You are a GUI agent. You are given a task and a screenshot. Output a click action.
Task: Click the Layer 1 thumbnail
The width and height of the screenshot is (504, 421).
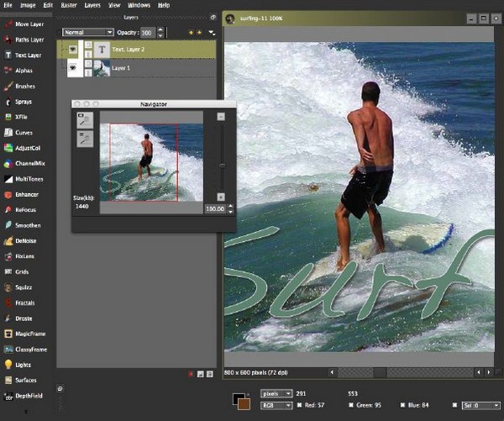click(x=102, y=69)
